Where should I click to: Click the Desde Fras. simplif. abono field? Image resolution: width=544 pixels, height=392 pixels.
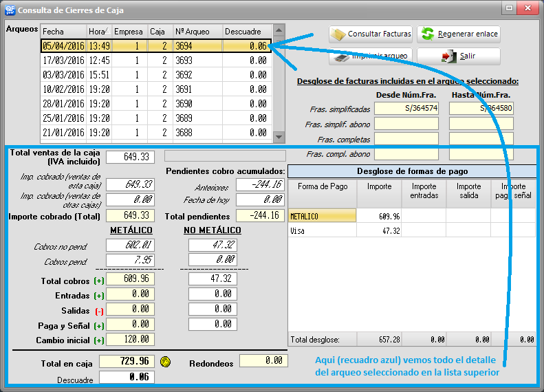point(406,124)
